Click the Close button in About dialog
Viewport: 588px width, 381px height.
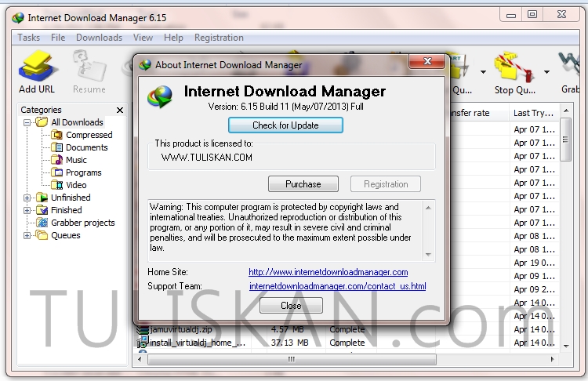(291, 306)
